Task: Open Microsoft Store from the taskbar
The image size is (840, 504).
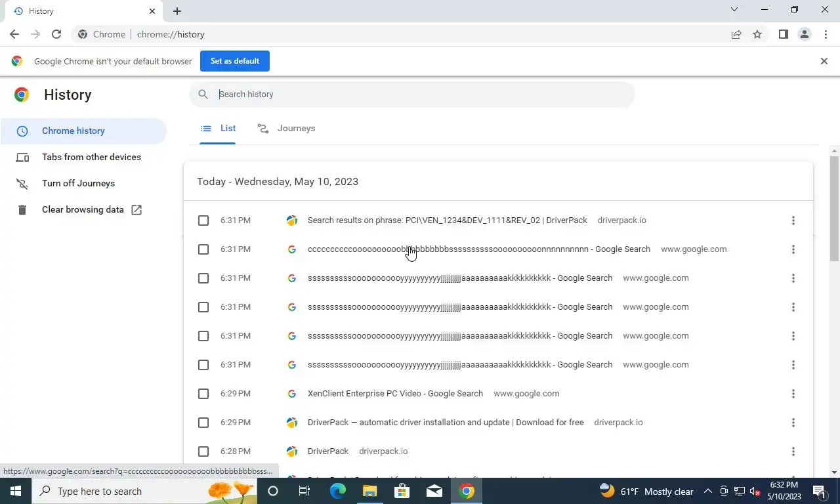Action: click(x=402, y=491)
